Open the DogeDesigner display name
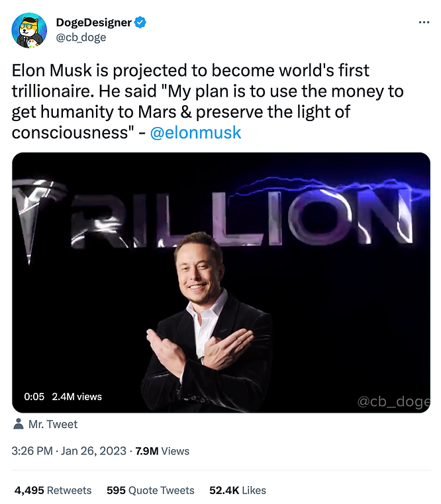441x504 pixels. tap(93, 22)
